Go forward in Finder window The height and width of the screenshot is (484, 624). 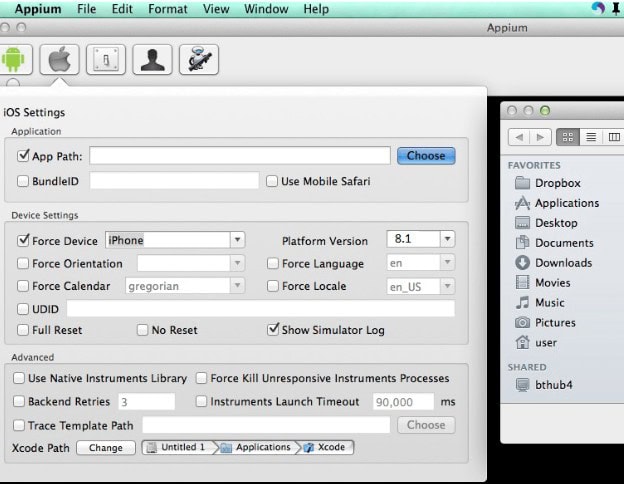click(540, 137)
